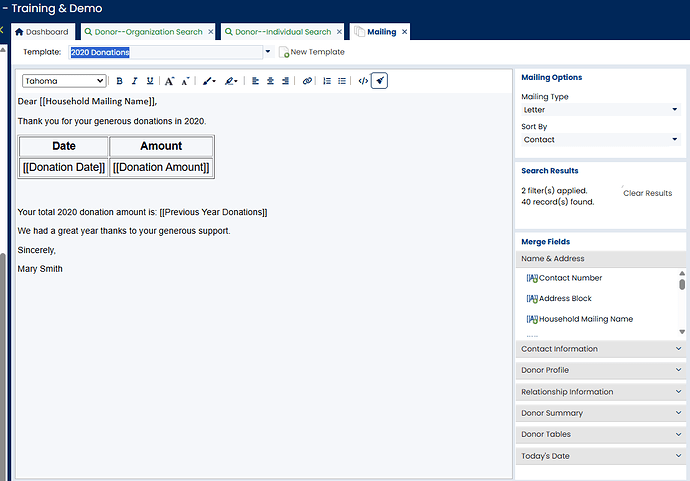Screen dimensions: 690x481
Task: Clear the search results
Action: click(x=647, y=193)
